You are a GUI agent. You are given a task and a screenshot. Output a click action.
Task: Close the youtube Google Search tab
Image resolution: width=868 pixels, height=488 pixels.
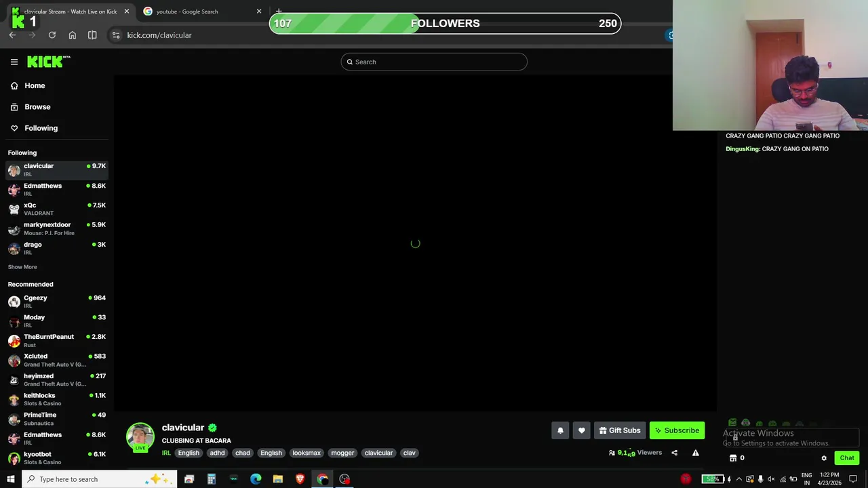point(258,12)
